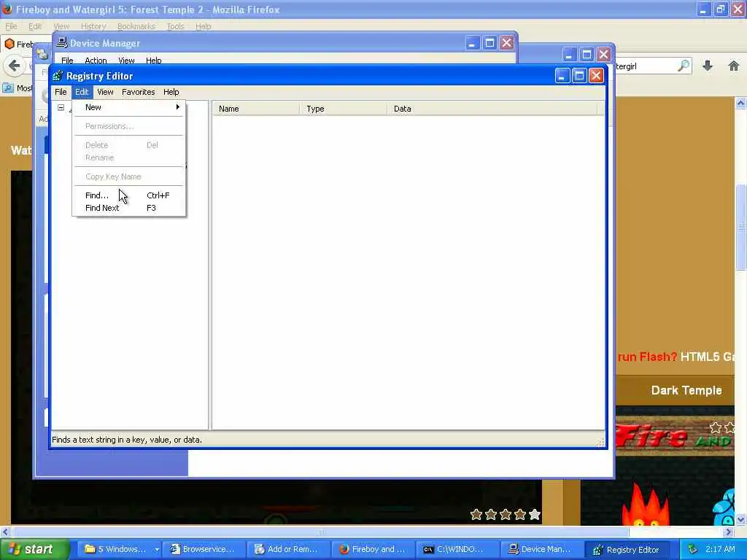
Task: Click the Dark Temple game heading
Action: coord(686,391)
